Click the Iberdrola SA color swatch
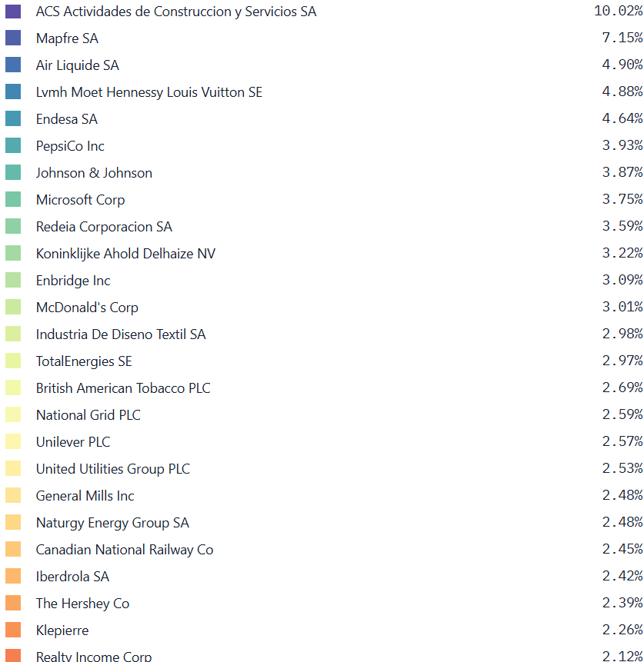Viewport: 644px width, 662px height. point(13,577)
